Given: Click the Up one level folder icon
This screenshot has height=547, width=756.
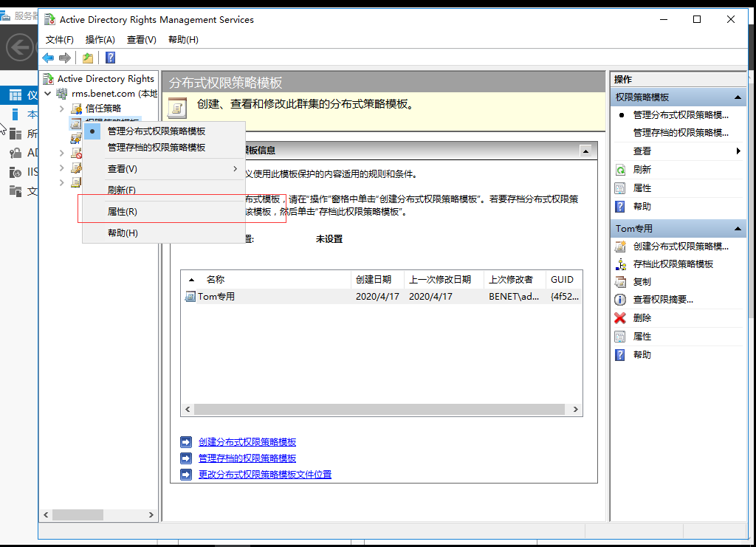Looking at the screenshot, I should [x=88, y=58].
